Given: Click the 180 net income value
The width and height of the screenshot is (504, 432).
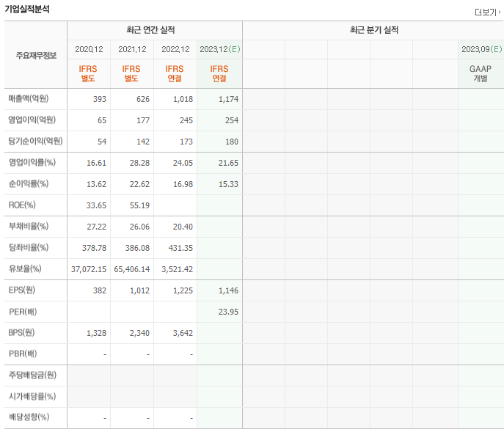Looking at the screenshot, I should coord(232,142).
